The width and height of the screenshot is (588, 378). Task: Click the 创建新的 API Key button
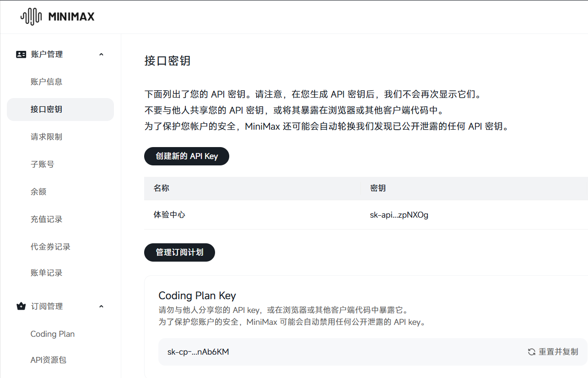[187, 156]
